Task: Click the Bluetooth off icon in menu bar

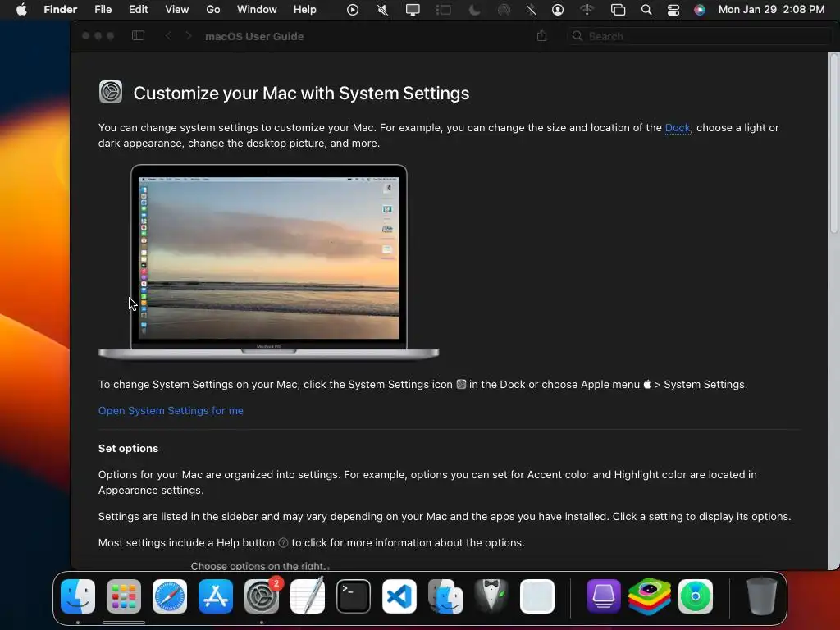Action: point(531,10)
